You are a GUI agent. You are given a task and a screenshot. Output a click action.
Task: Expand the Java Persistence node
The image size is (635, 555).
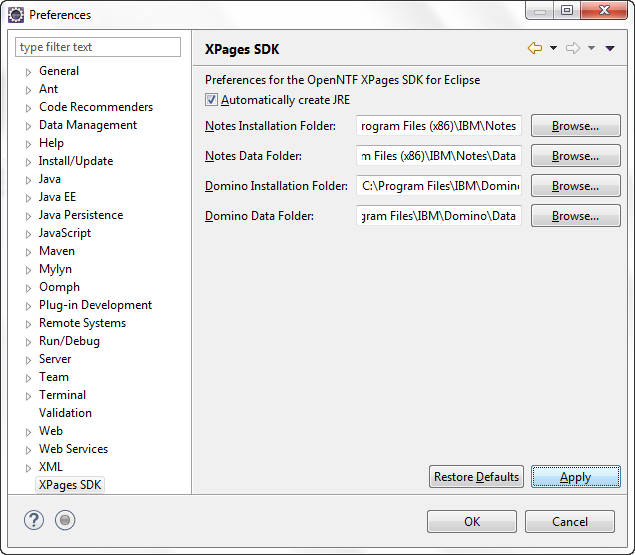(28, 216)
